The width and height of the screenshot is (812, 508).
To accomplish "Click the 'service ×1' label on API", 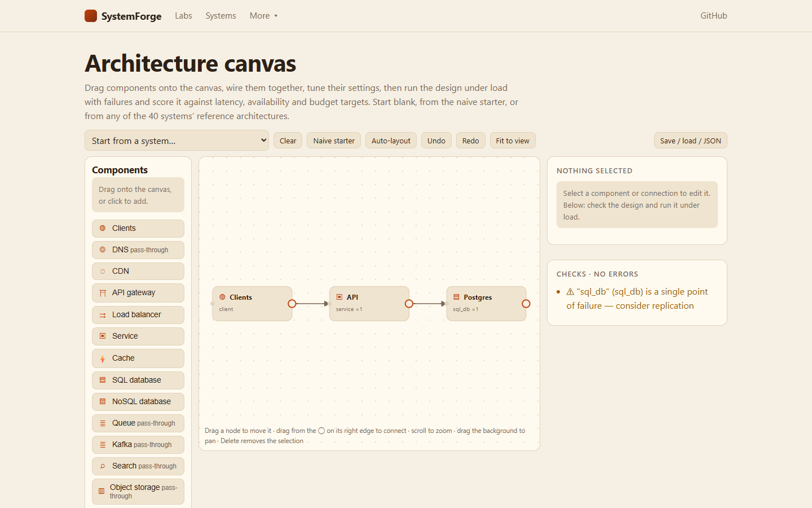I will tap(349, 309).
